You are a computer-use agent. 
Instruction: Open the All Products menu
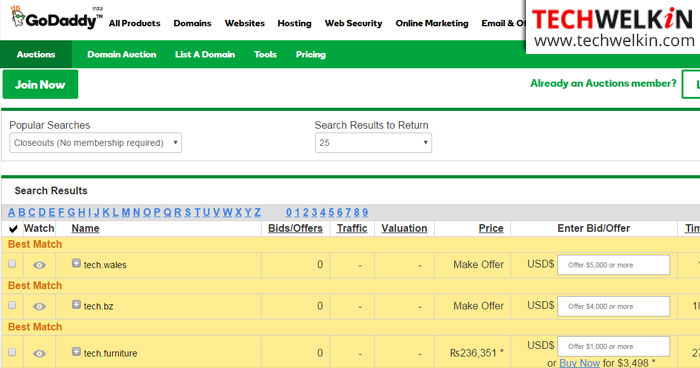(x=134, y=23)
